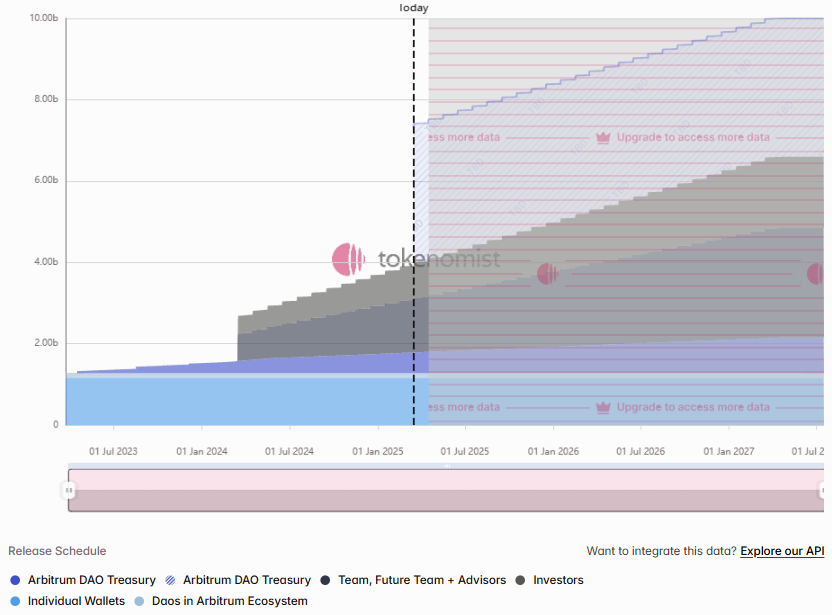Click the Release Schedule legend heading
The image size is (832, 615).
57,551
